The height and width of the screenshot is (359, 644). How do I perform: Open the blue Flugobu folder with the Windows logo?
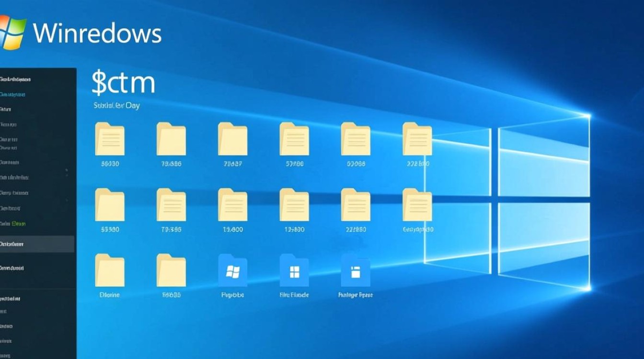point(232,273)
